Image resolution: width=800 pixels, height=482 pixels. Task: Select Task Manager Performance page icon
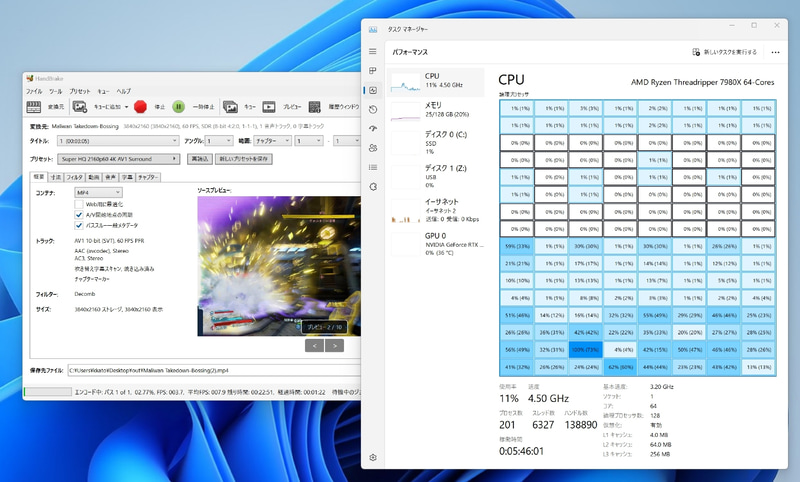373,90
